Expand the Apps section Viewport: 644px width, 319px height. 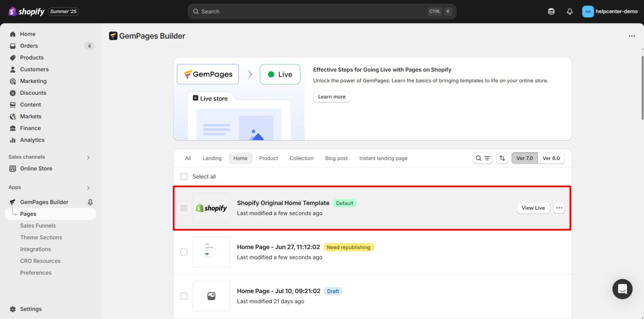[88, 187]
